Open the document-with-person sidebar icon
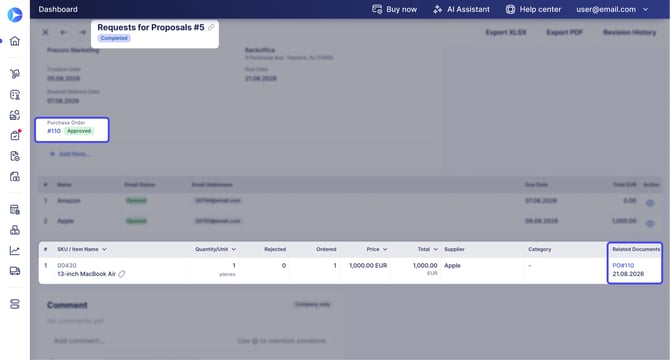The height and width of the screenshot is (360, 670). click(x=15, y=94)
